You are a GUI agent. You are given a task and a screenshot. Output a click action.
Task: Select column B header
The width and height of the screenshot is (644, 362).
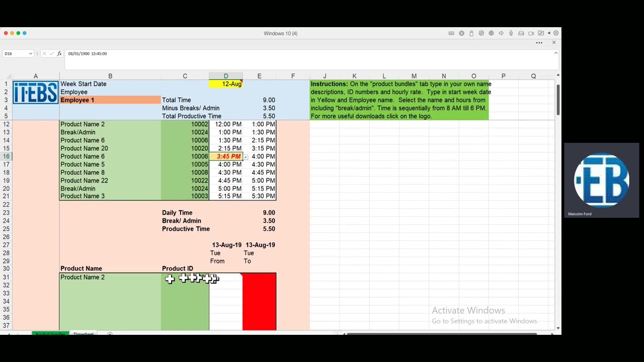coord(110,76)
